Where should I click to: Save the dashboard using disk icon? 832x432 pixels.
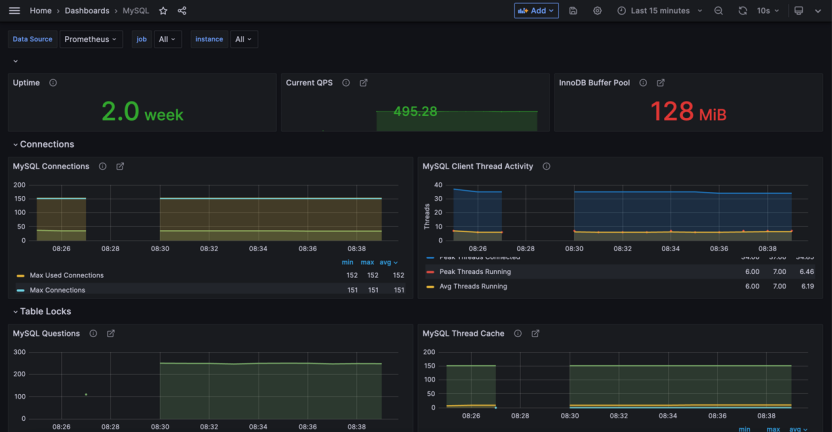(573, 11)
